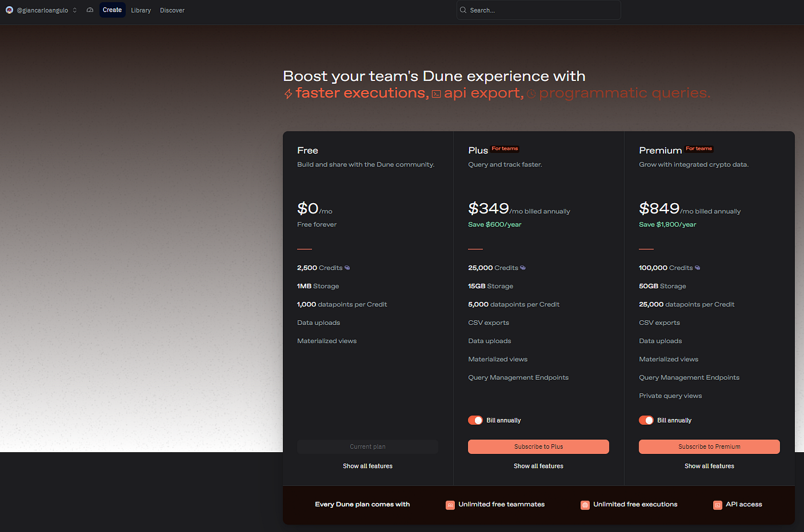Click the clock icon by programmatic queries

(531, 94)
